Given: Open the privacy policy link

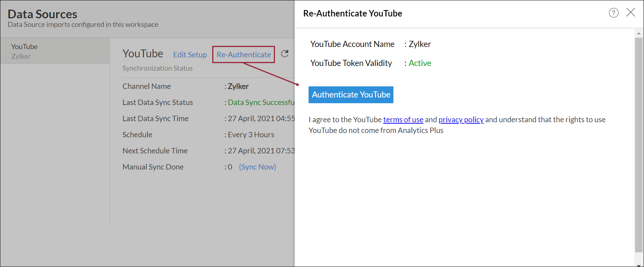Looking at the screenshot, I should click(461, 120).
